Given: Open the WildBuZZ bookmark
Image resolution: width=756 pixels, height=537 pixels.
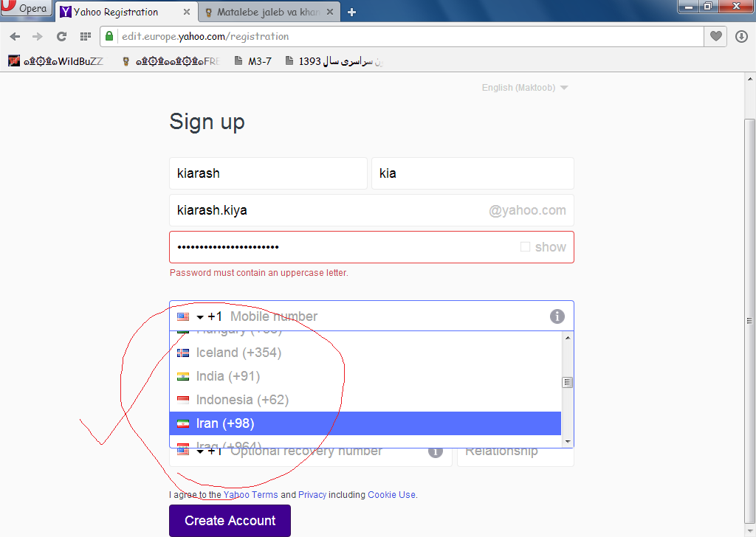Looking at the screenshot, I should click(56, 61).
